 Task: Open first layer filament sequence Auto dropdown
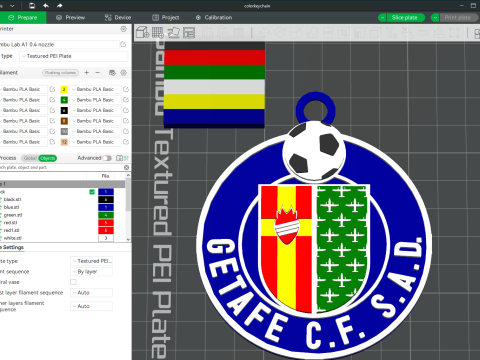point(91,293)
